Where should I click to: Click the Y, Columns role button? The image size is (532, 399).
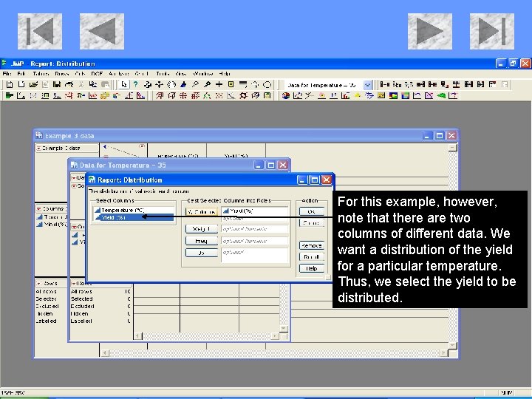pos(202,212)
